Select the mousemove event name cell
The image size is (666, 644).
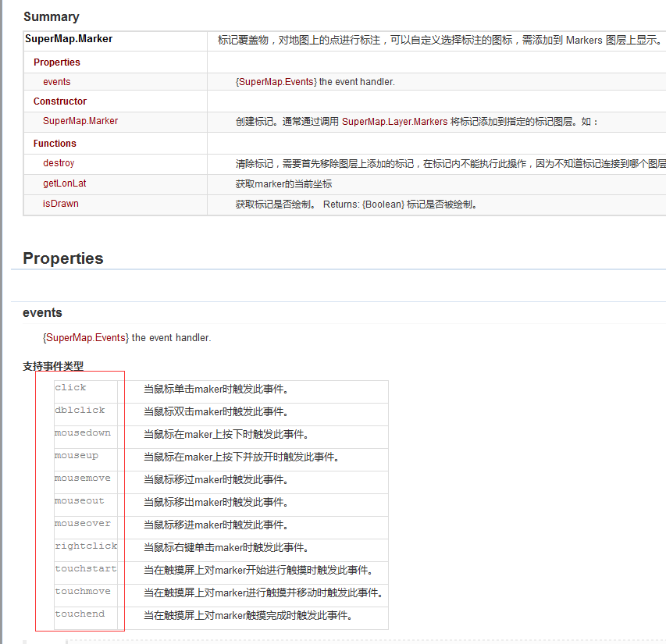click(86, 482)
